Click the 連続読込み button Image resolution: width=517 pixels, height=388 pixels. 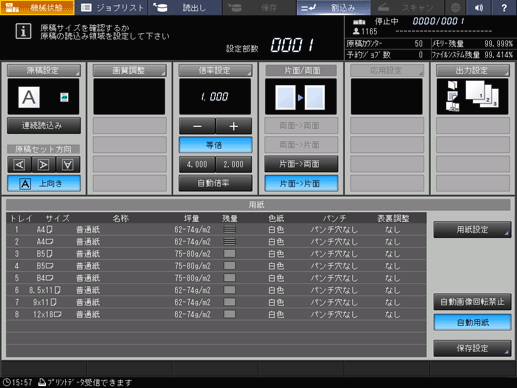pos(44,126)
